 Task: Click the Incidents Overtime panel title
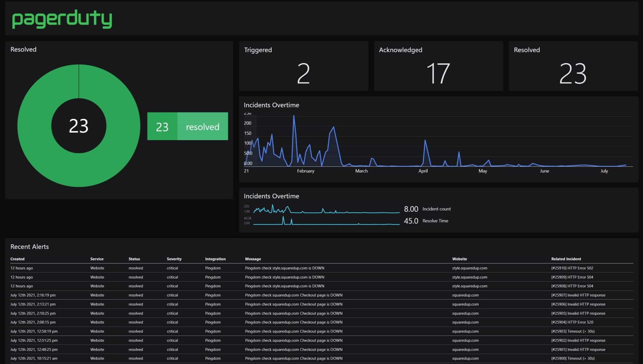[272, 105]
